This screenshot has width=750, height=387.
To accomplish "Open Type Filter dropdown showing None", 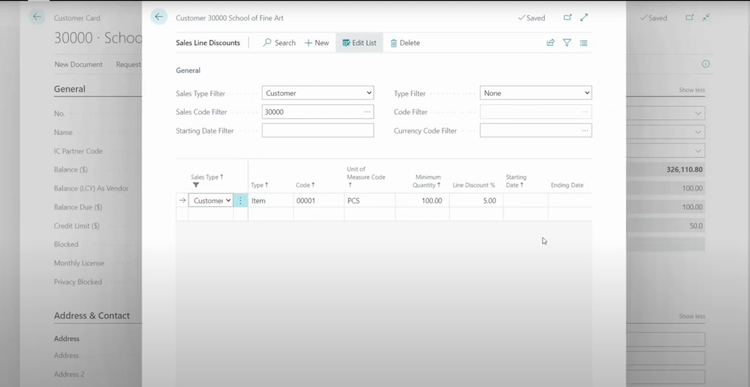I will (x=536, y=93).
